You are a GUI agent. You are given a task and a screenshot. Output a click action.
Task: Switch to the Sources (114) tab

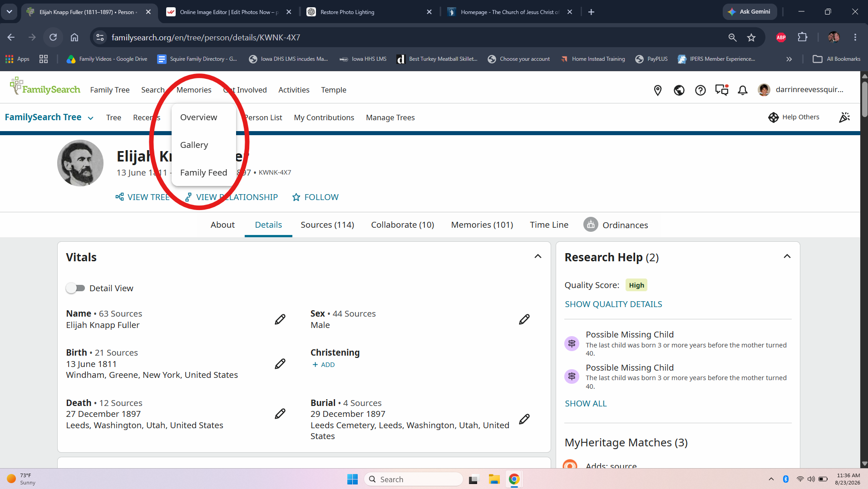coord(327,225)
